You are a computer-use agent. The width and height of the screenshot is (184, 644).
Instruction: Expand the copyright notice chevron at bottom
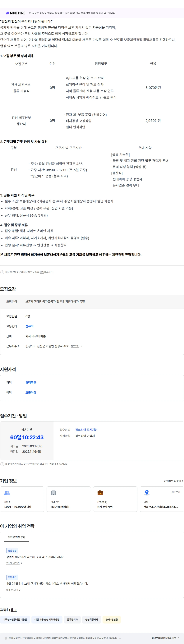click(120, 638)
